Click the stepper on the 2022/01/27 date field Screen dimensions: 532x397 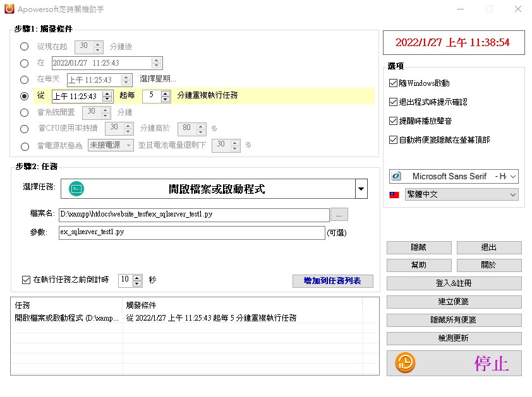[x=157, y=63]
